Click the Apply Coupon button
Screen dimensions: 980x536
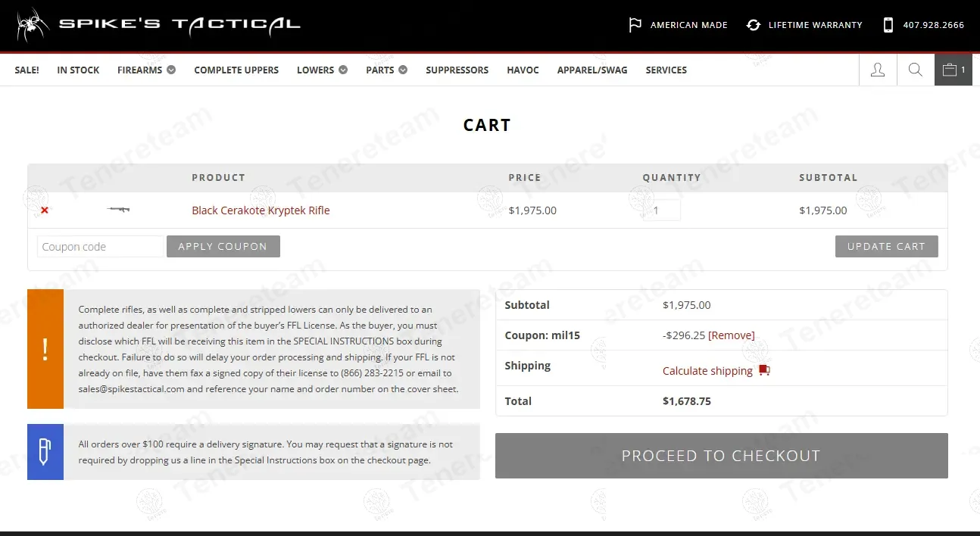click(223, 246)
